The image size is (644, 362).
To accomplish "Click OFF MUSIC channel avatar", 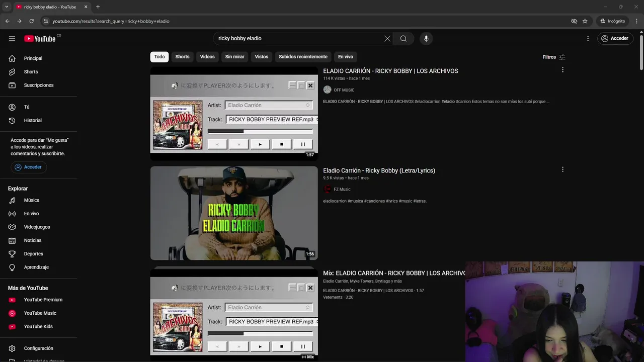I will coord(328,89).
